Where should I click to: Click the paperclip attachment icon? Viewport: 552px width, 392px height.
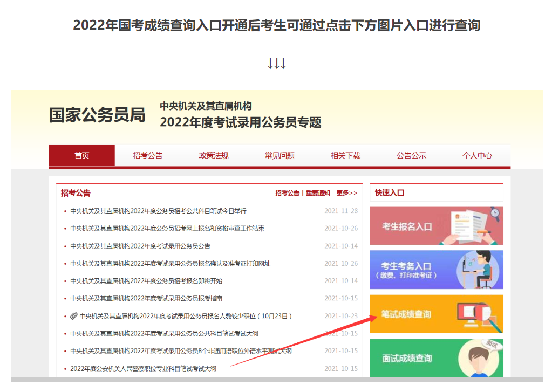[73, 316]
